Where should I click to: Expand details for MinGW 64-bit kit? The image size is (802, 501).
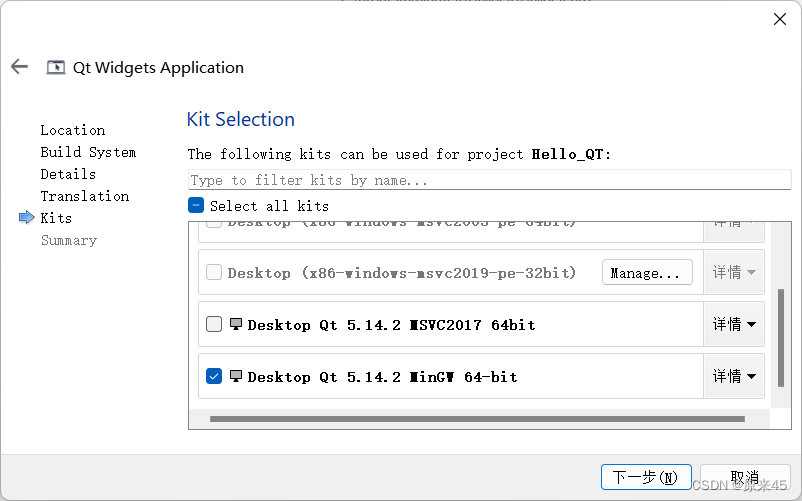click(734, 376)
